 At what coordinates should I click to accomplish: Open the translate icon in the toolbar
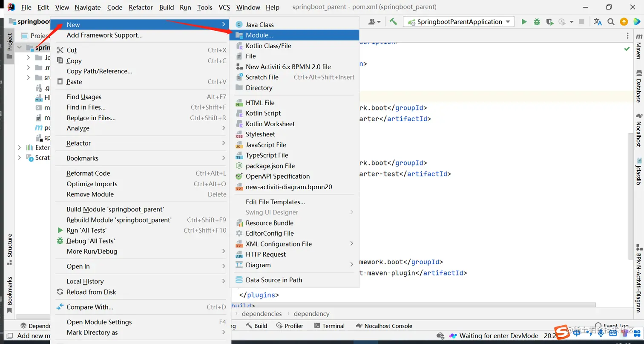(598, 22)
